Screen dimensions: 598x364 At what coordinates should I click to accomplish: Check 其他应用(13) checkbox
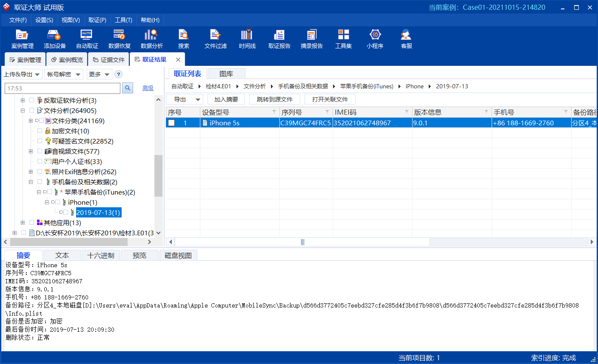pyautogui.click(x=31, y=223)
